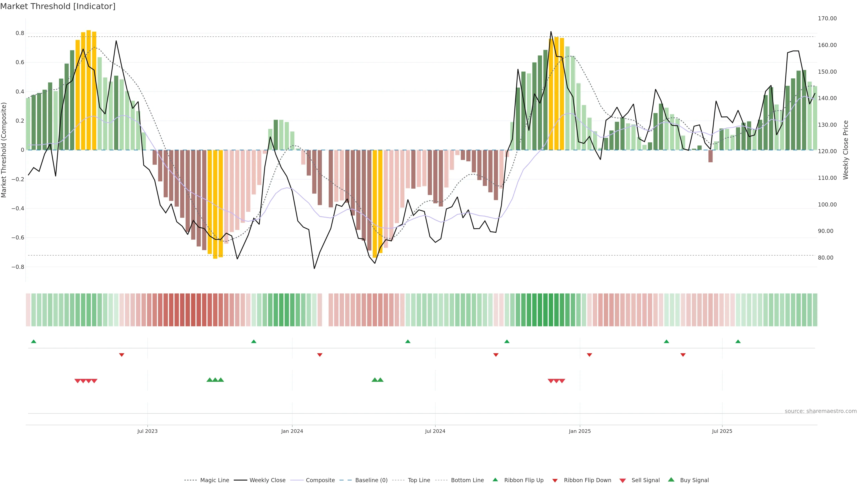Image resolution: width=868 pixels, height=488 pixels.
Task: Click ribbon flip up marker after Jul 2025
Action: tap(738, 342)
